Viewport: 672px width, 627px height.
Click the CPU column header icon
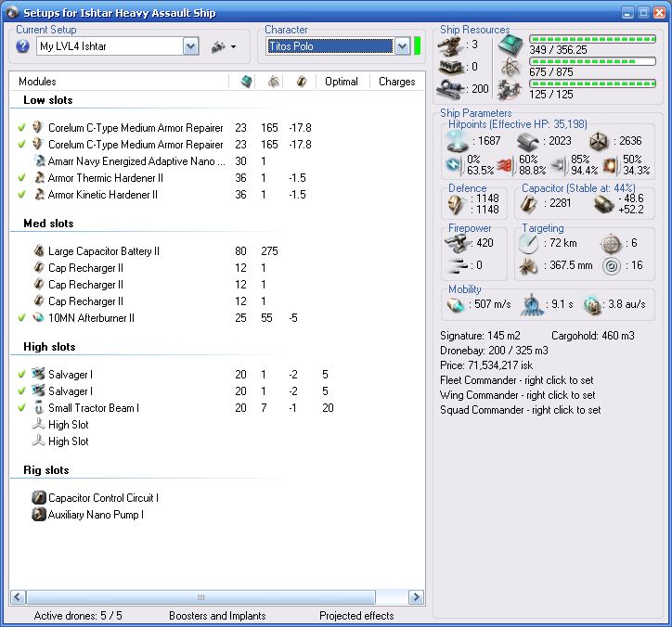(x=246, y=82)
